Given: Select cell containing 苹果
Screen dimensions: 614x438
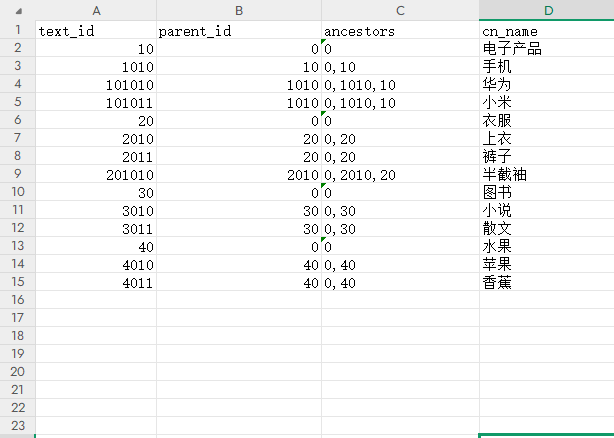Looking at the screenshot, I should 547,264.
